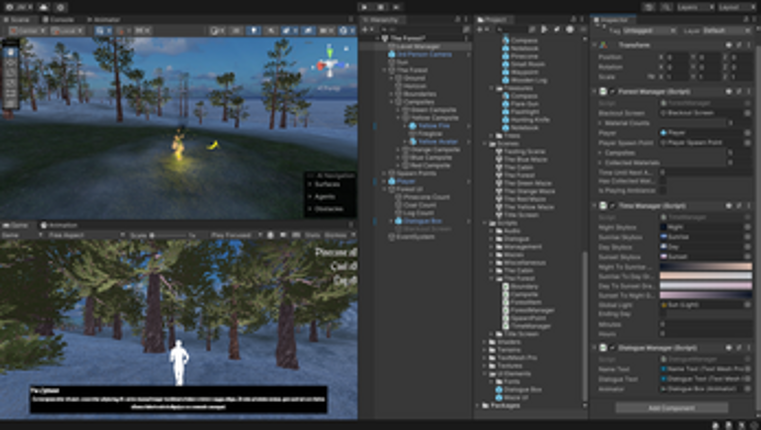761x430 pixels.
Task: Expand Orange Campsite in Hierarchy
Action: coord(399,150)
